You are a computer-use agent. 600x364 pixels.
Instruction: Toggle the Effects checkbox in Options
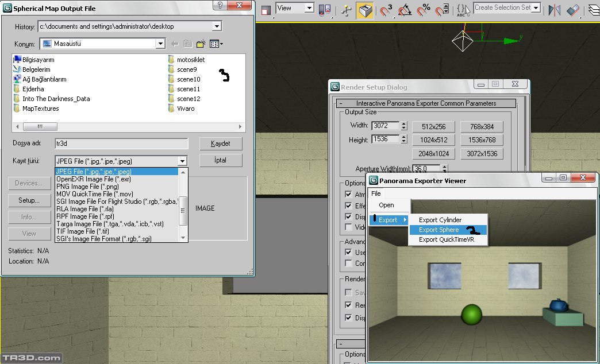point(348,206)
